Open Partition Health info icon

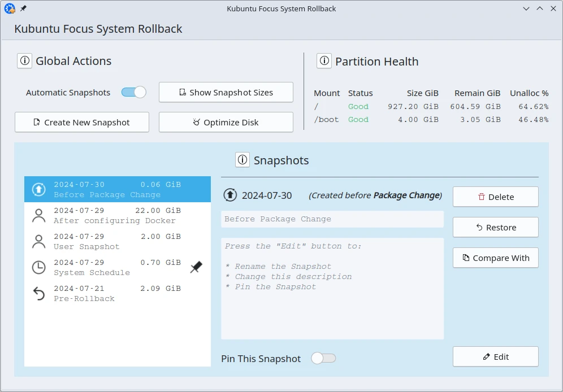(x=324, y=61)
